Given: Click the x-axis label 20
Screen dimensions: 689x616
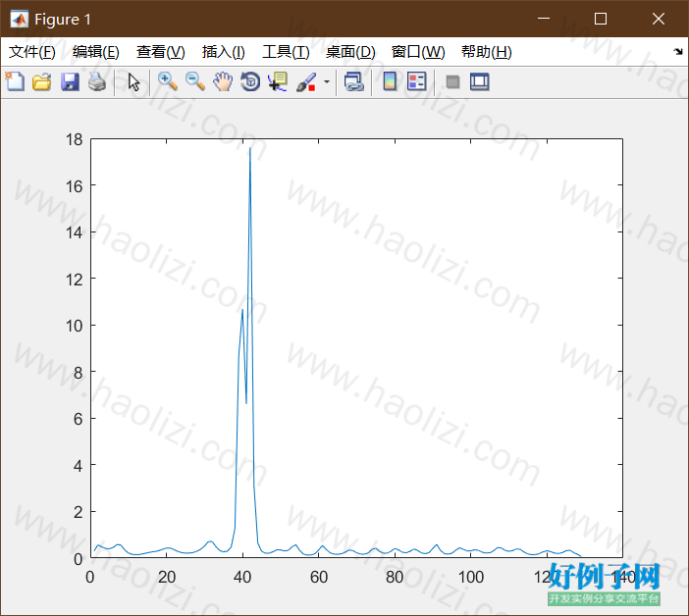Looking at the screenshot, I should [167, 577].
